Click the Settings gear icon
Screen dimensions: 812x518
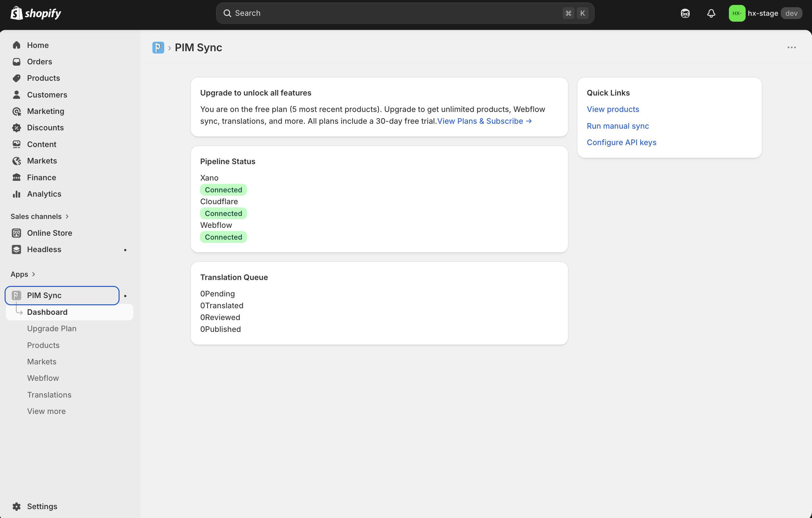tap(16, 507)
